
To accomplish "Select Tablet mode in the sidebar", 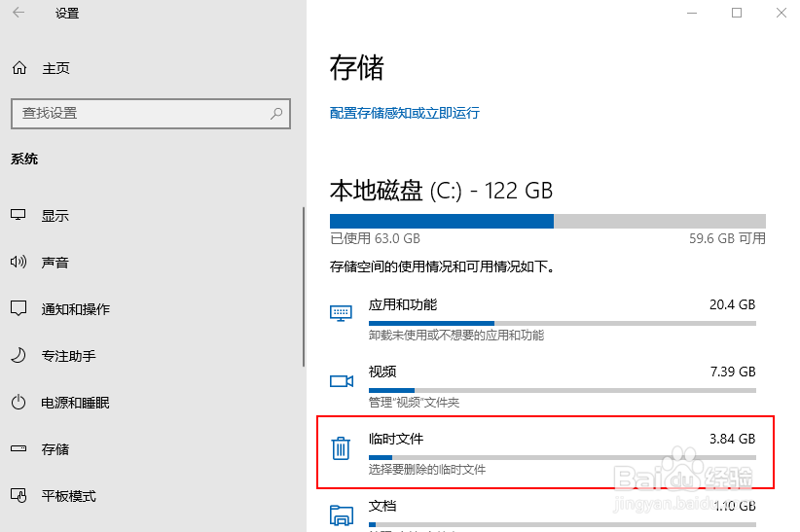I will (x=68, y=496).
